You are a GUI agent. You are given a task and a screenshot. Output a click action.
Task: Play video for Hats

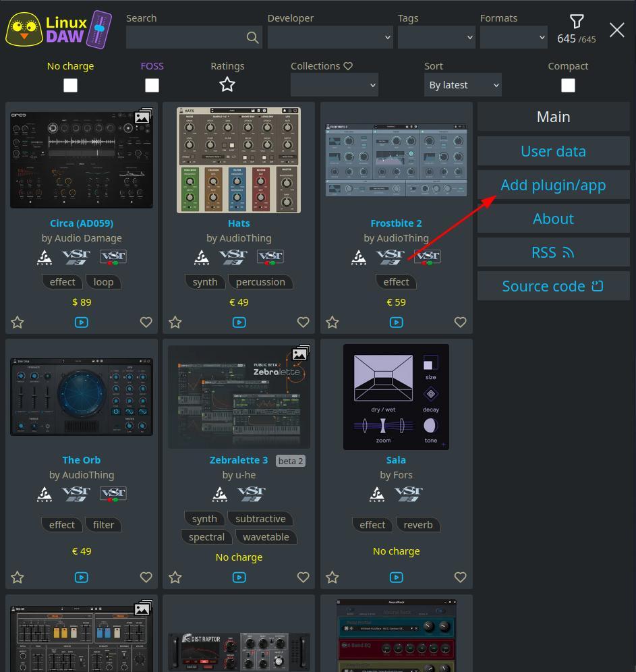point(239,323)
